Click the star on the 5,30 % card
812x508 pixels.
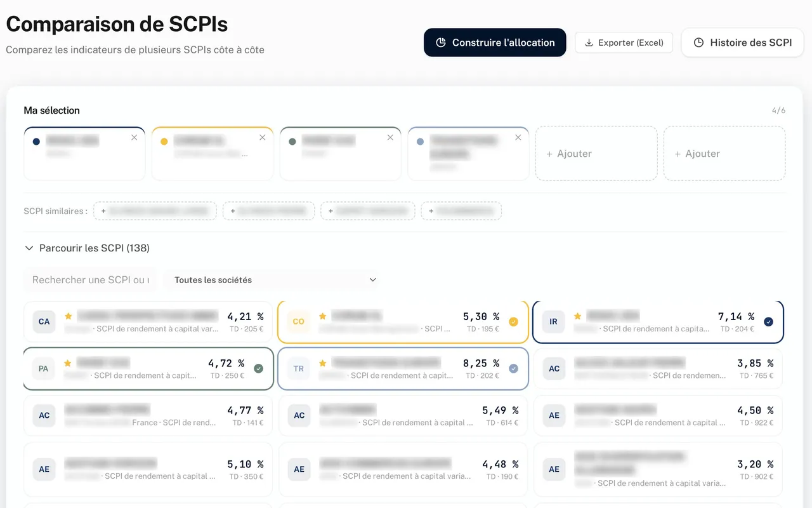point(322,316)
